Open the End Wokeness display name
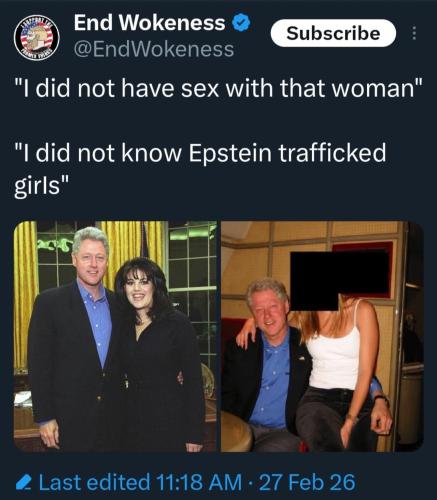Viewport: 437px width, 500px height. click(149, 23)
